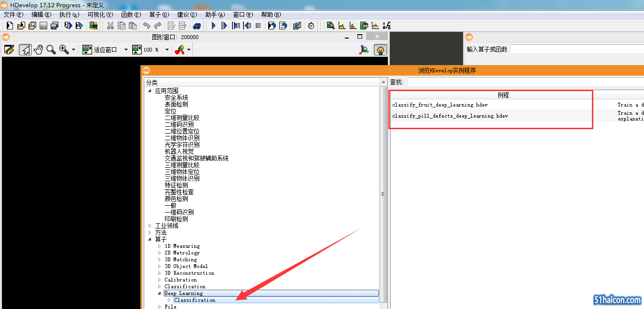Click the 查找 search input field
This screenshot has height=309, width=644.
click(526, 82)
